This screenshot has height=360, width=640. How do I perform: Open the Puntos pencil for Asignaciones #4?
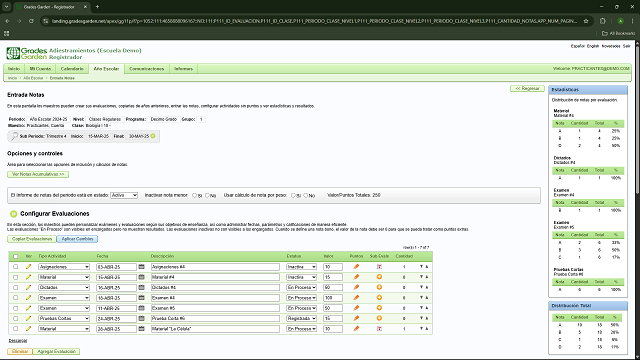coord(356,267)
